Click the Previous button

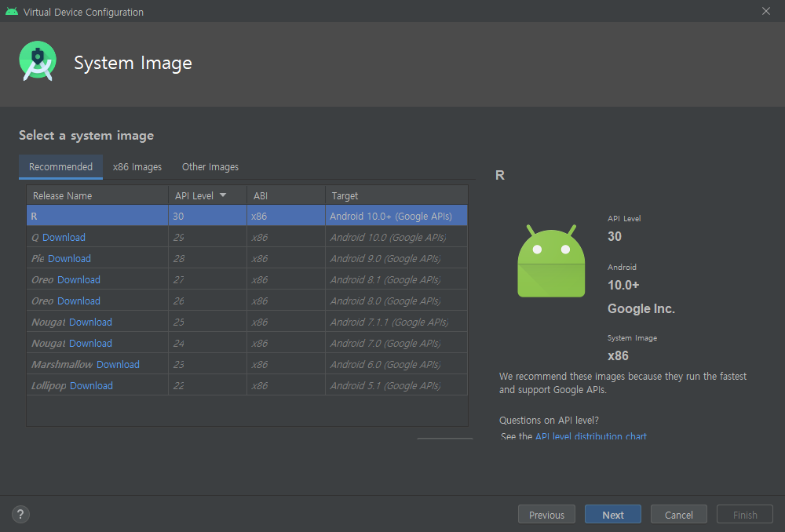[546, 515]
